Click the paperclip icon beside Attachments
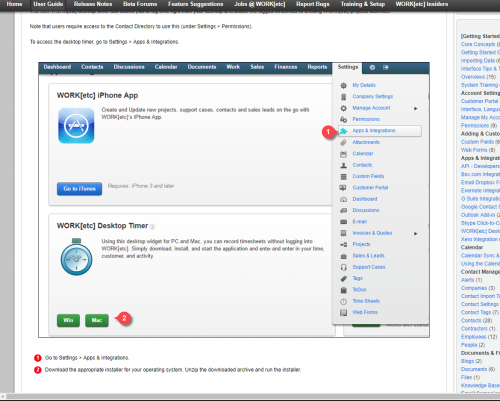 tap(343, 142)
